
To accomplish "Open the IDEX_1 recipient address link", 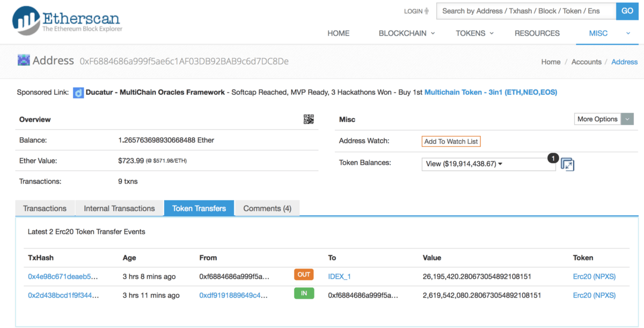I will coord(339,277).
